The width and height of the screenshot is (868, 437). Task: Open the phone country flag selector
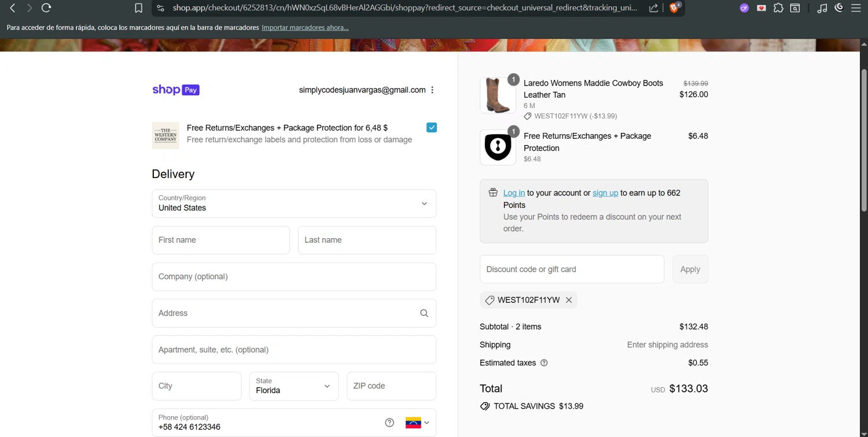click(418, 423)
